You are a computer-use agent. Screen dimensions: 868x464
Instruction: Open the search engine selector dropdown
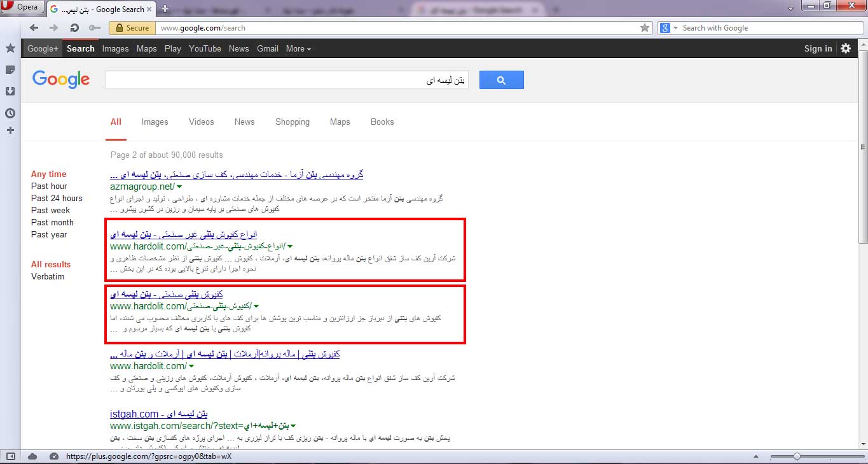click(x=668, y=28)
